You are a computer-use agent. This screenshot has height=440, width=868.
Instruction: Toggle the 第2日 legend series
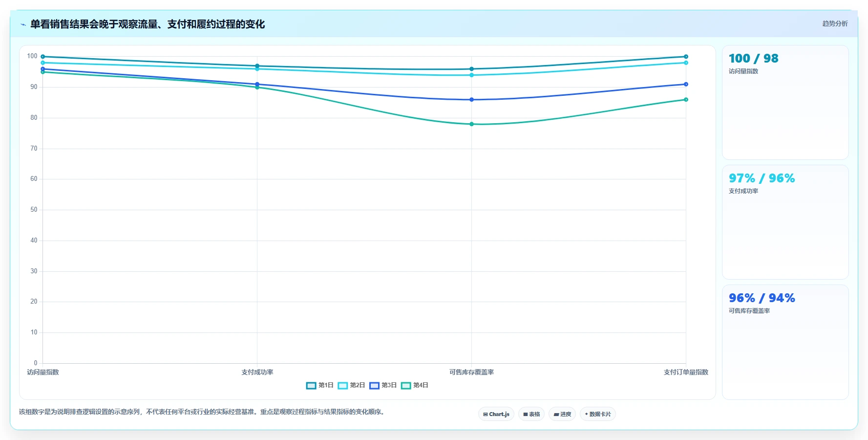[x=351, y=385]
